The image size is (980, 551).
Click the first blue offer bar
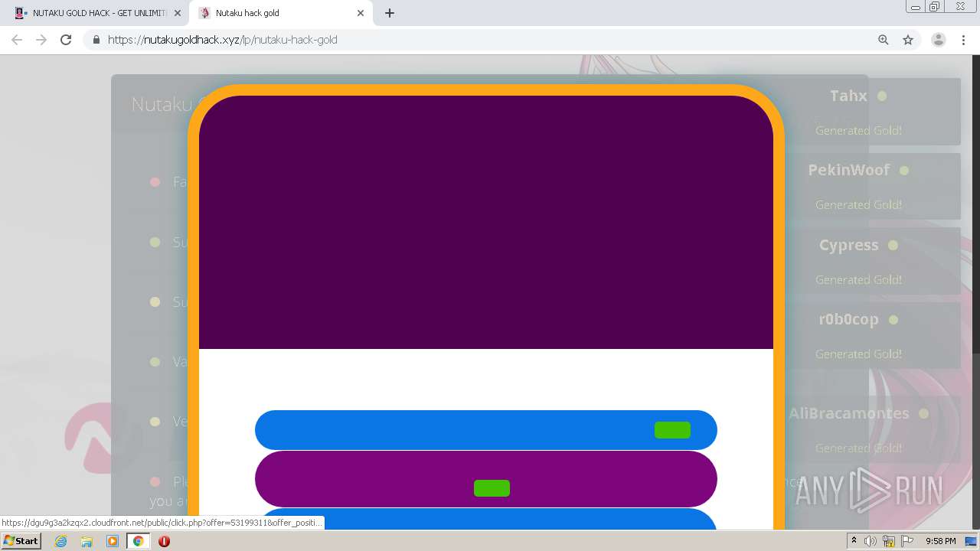point(486,430)
